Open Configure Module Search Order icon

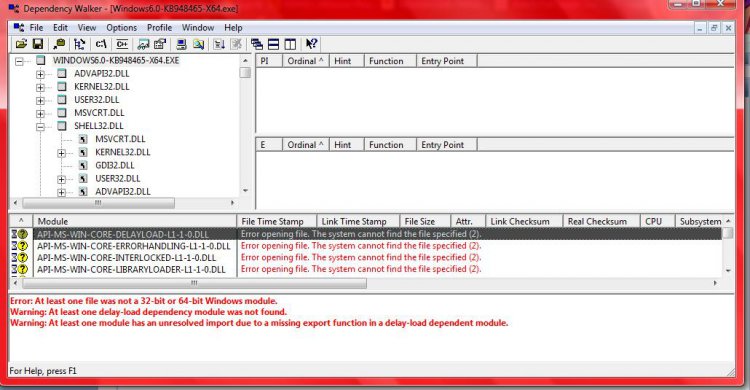point(199,44)
